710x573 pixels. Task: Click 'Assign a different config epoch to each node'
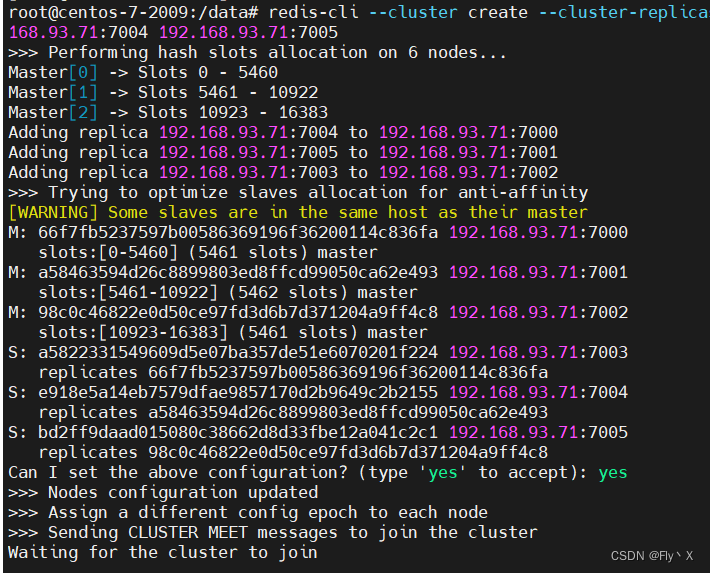click(248, 512)
